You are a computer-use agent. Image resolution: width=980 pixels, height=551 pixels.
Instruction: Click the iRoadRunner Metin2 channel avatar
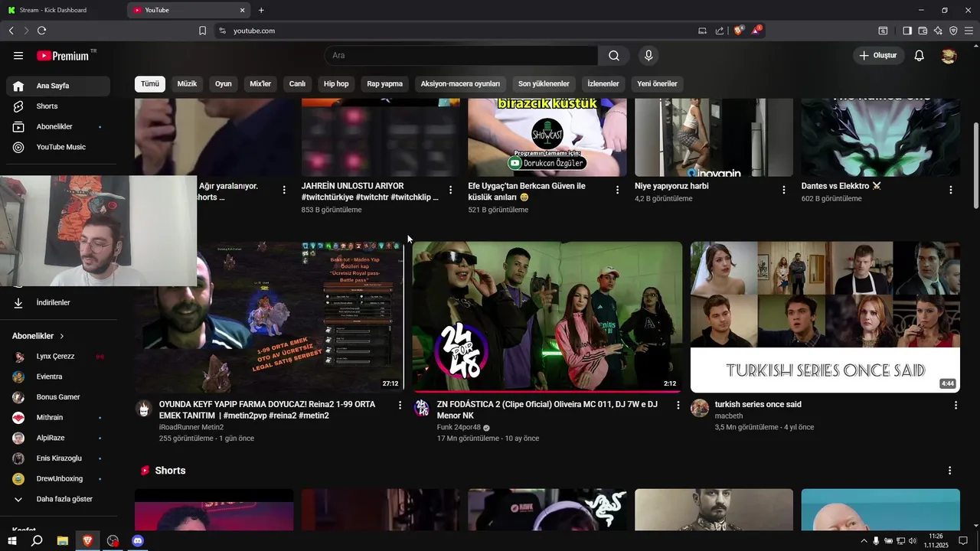[143, 408]
